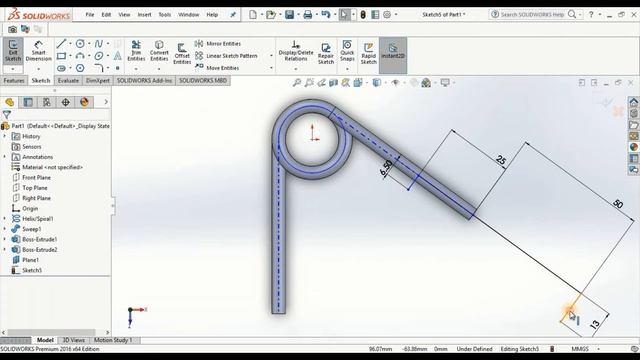The width and height of the screenshot is (640, 360).
Task: Toggle Hide/Show Items eye icon
Action: (x=395, y=83)
